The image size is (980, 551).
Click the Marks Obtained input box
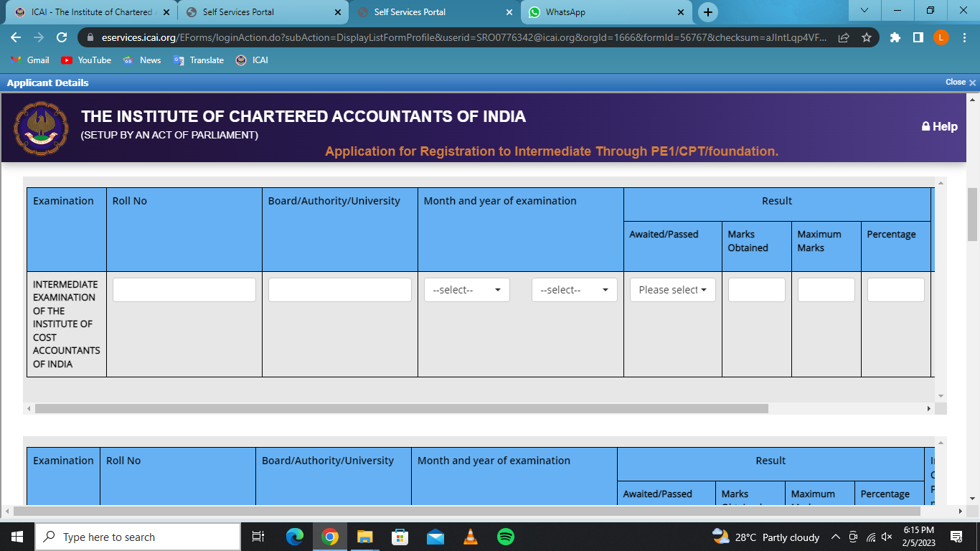757,290
